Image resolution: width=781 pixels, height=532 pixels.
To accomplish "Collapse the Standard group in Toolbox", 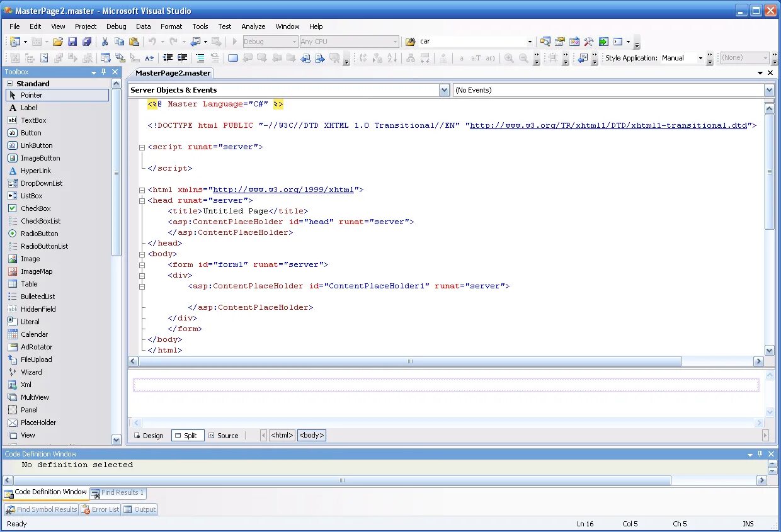I will click(x=10, y=84).
